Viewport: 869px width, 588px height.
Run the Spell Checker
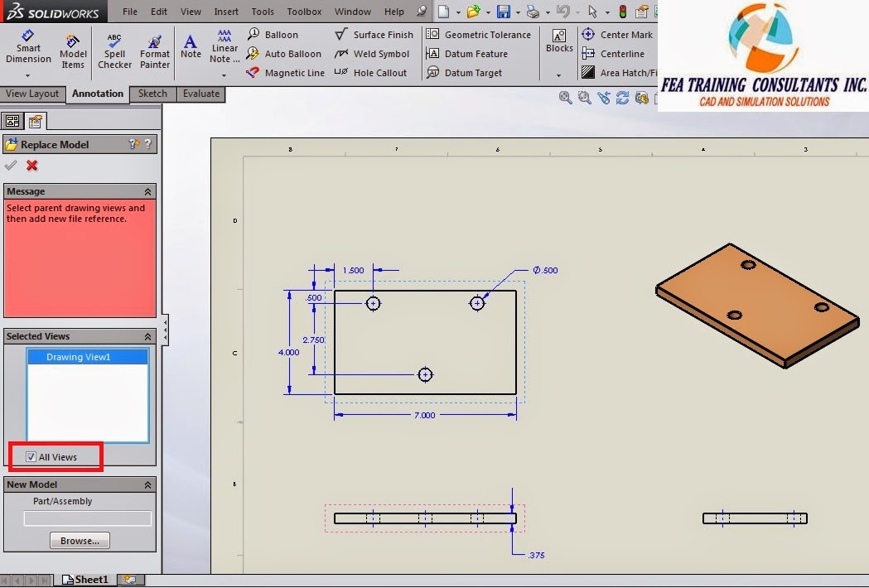114,51
